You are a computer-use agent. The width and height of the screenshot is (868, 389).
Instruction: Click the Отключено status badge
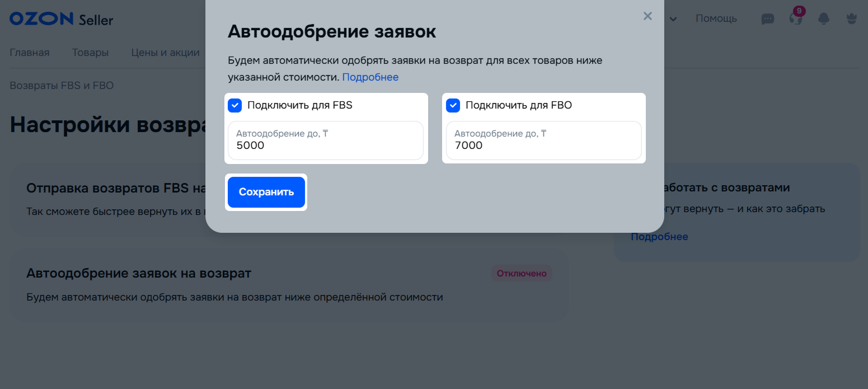point(522,274)
